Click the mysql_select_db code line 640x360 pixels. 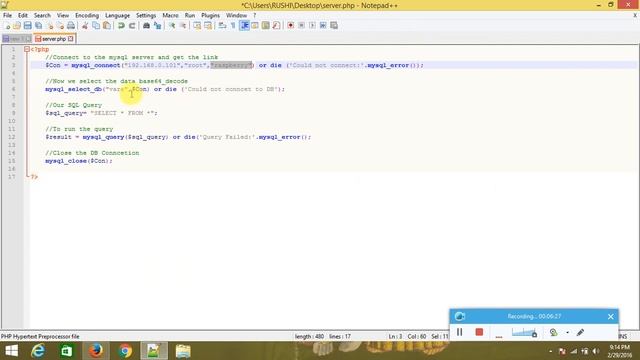(x=165, y=89)
